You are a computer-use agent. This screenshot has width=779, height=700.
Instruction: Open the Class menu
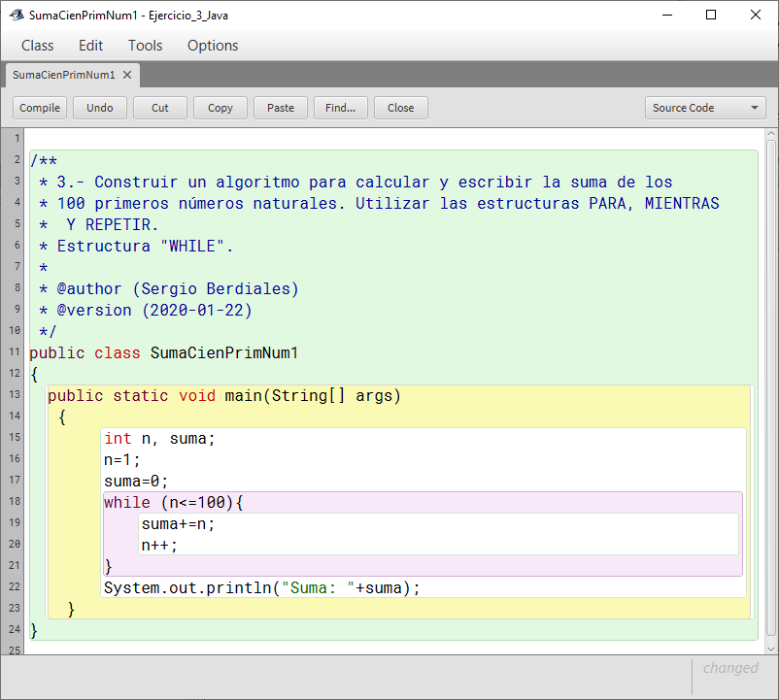[x=38, y=46]
